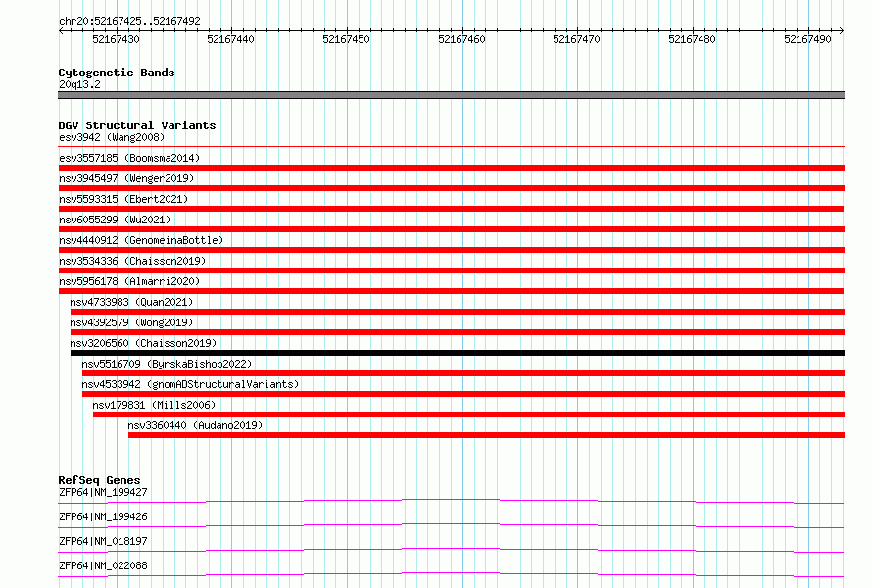Click ruler position 52167460

pyautogui.click(x=461, y=39)
